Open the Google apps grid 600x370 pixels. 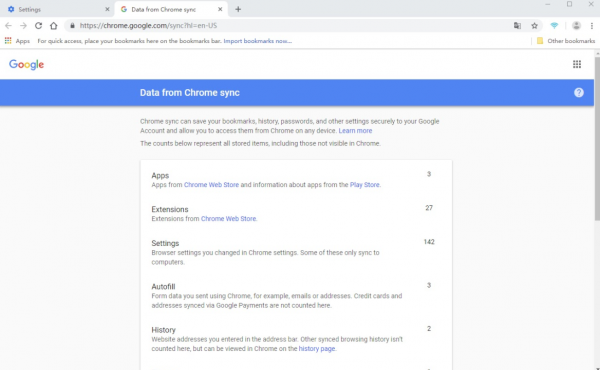pyautogui.click(x=577, y=64)
